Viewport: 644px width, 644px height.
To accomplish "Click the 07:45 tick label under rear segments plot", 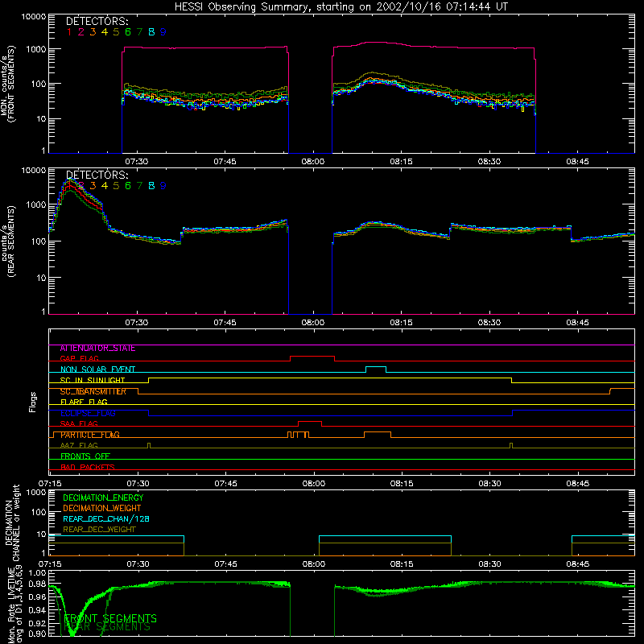I will pyautogui.click(x=225, y=323).
